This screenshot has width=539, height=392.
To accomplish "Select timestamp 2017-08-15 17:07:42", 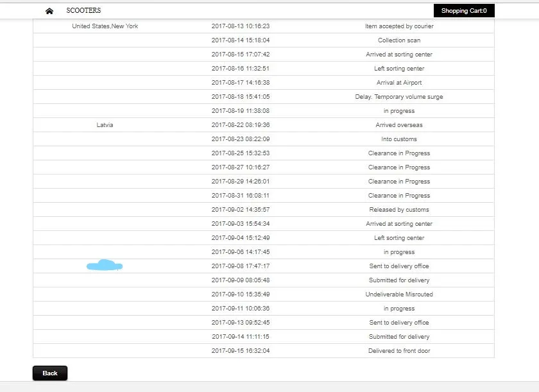I will point(241,55).
